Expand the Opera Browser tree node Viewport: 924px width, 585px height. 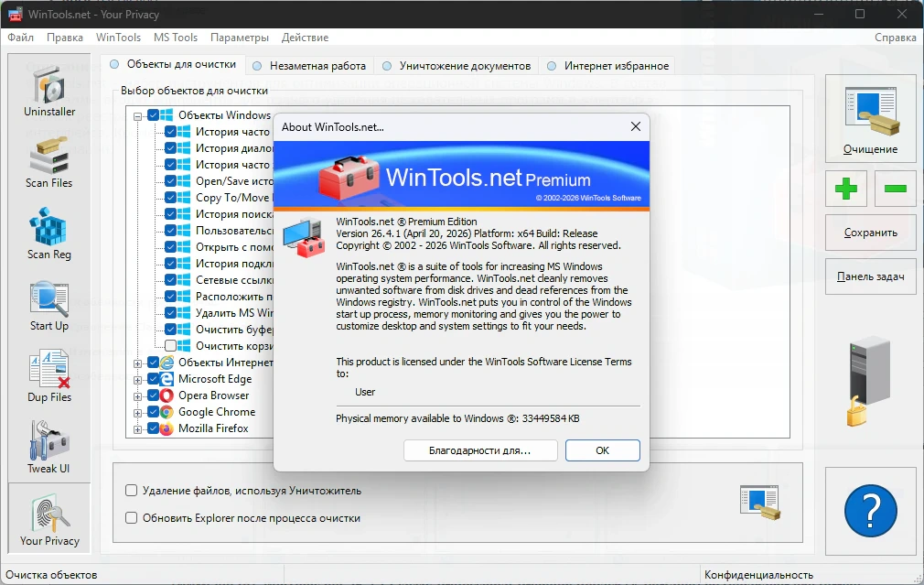click(138, 397)
